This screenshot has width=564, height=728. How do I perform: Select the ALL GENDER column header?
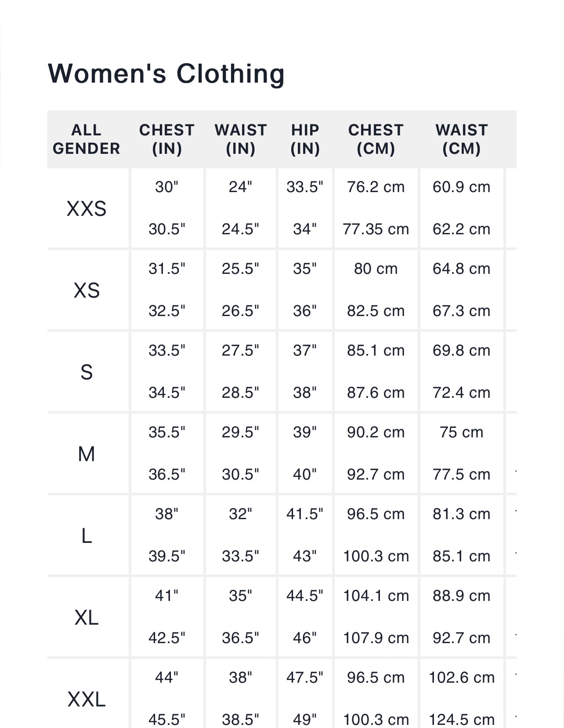click(x=87, y=139)
